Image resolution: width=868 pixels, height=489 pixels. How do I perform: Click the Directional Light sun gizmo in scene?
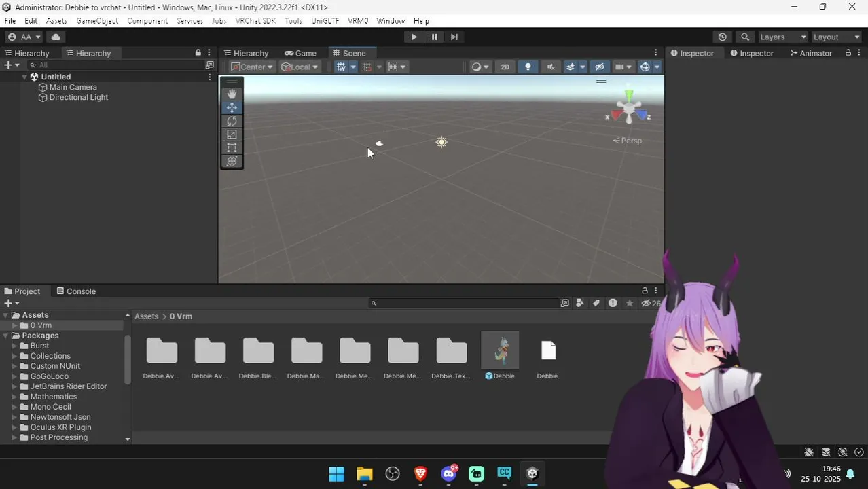(x=441, y=142)
